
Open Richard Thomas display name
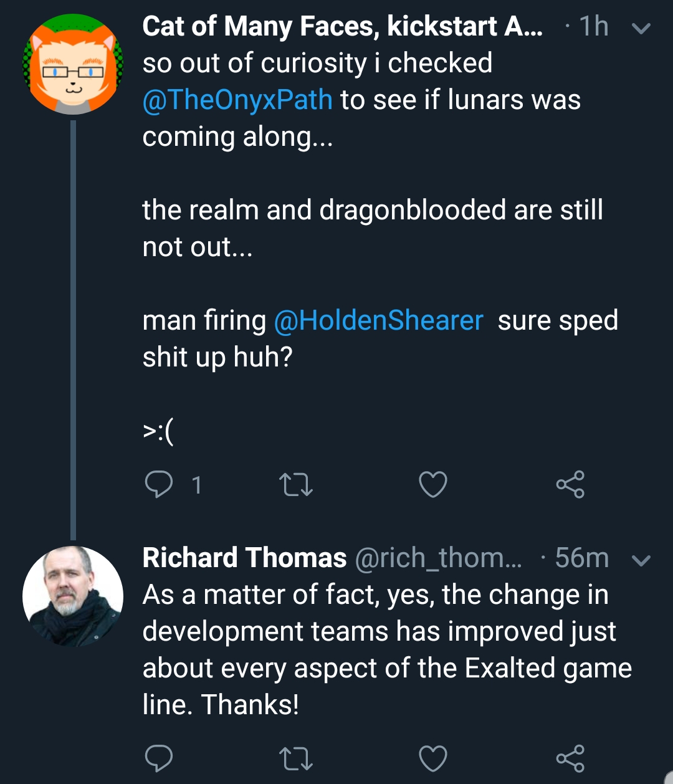244,558
